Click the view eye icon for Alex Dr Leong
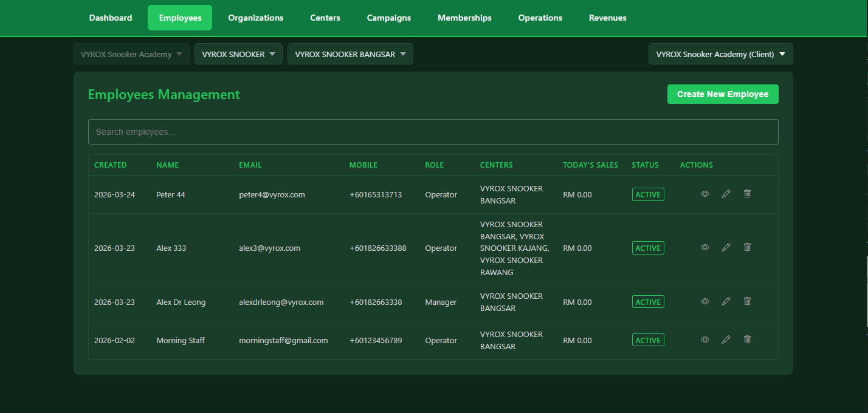Screen dimensions: 868x413 (x=704, y=301)
